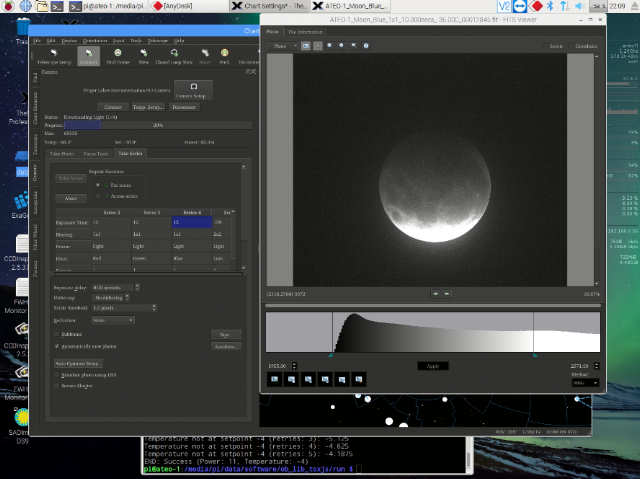Click the help icon in FITS viewer toolbar

pyautogui.click(x=366, y=46)
